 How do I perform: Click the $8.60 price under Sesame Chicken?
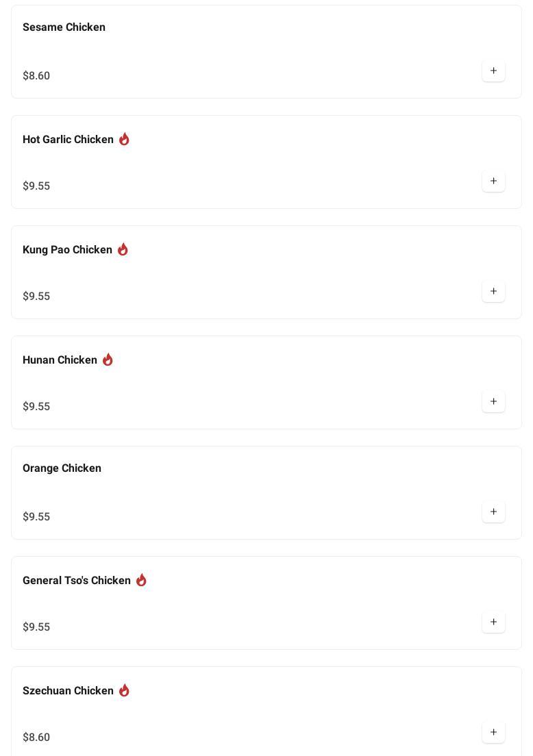(x=36, y=76)
